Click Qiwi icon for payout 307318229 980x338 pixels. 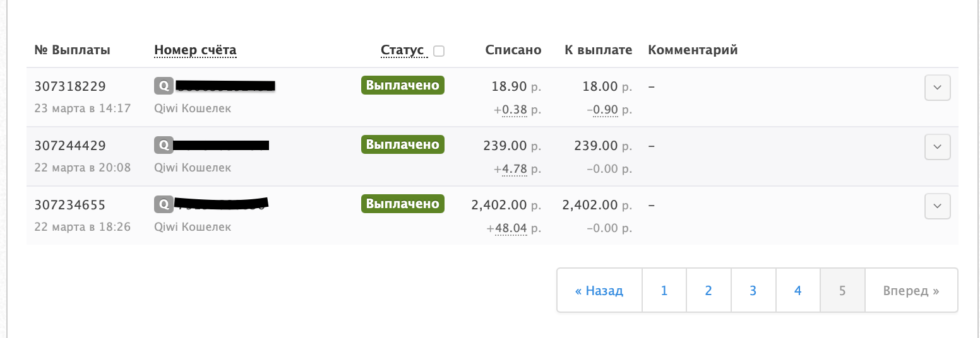coord(164,86)
